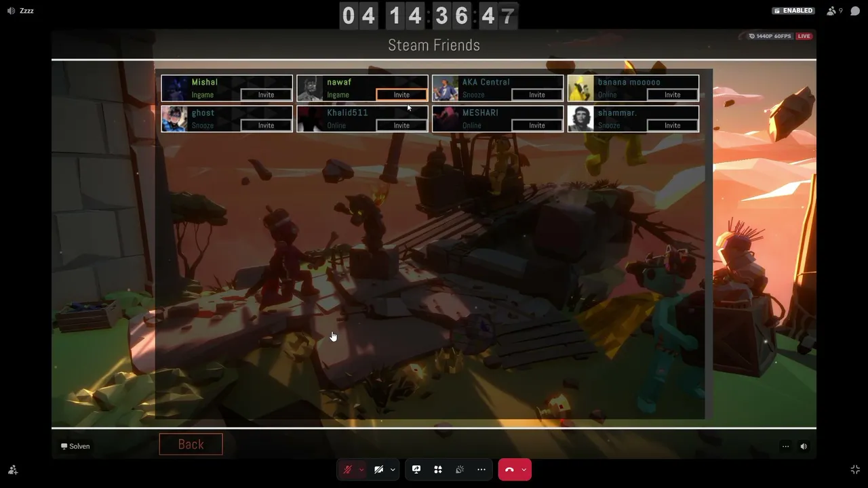The height and width of the screenshot is (488, 868).
Task: Invite Mishal to the game
Action: click(266, 95)
